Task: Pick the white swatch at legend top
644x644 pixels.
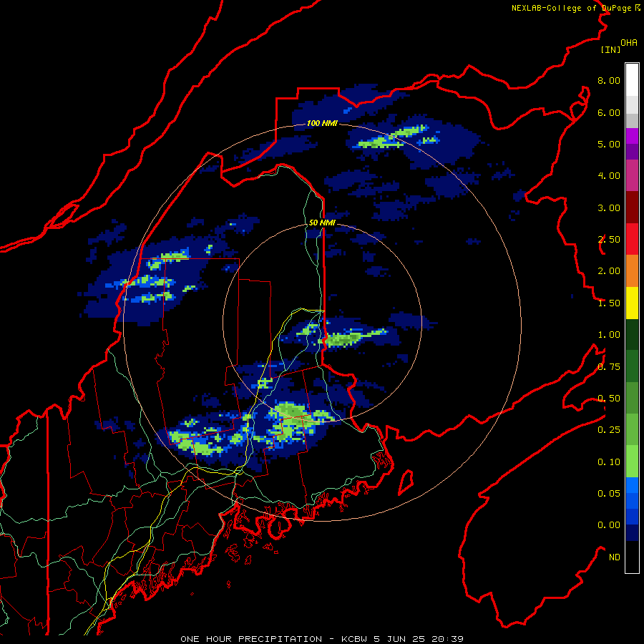Action: tap(632, 80)
